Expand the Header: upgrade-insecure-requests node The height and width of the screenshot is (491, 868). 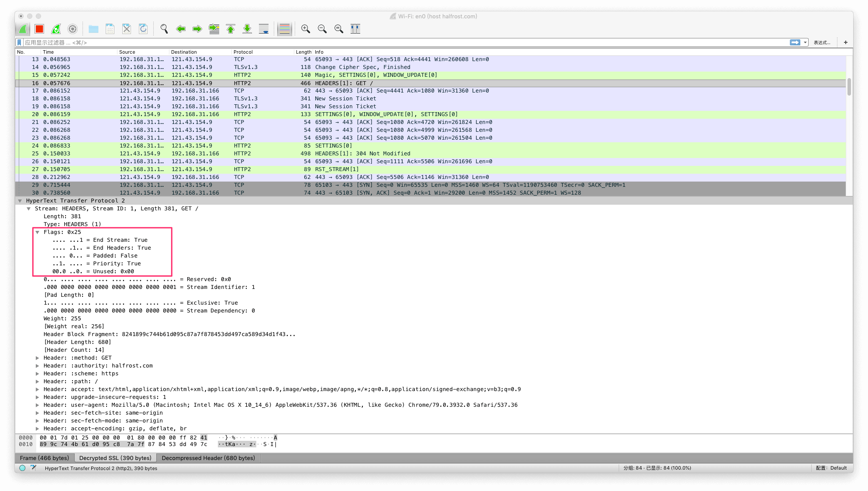click(38, 397)
